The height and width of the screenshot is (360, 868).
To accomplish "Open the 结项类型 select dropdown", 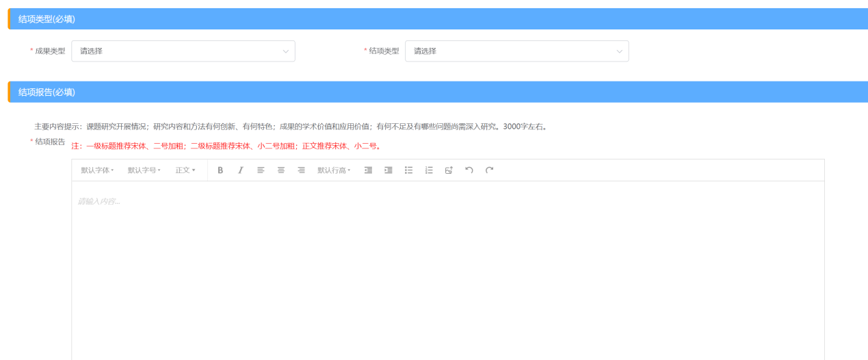I will pos(516,51).
